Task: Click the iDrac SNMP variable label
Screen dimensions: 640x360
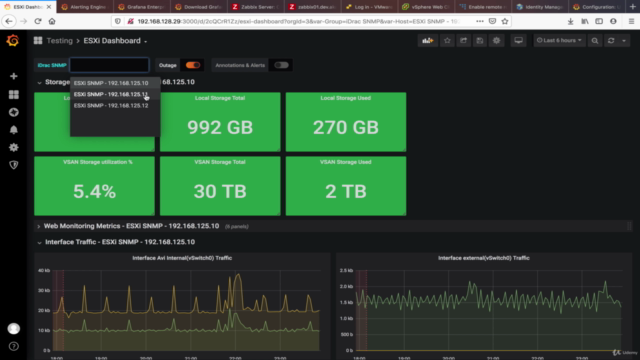Action: click(x=52, y=65)
